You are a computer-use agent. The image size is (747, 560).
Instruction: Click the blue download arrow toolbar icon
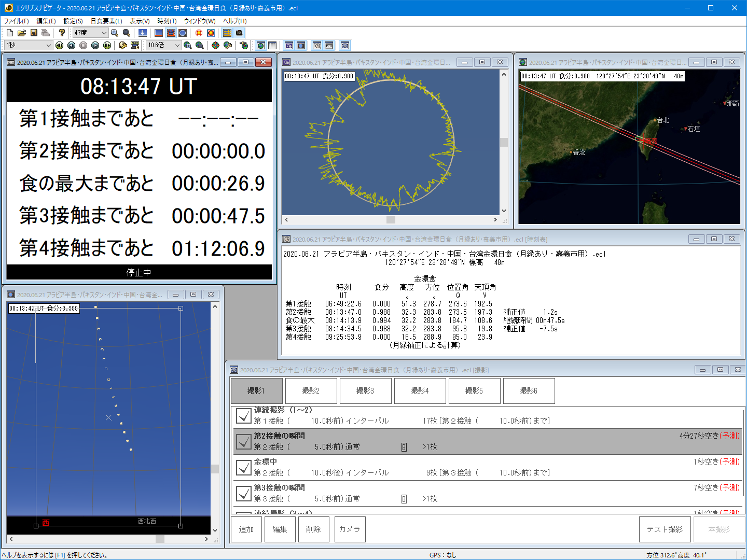click(142, 33)
